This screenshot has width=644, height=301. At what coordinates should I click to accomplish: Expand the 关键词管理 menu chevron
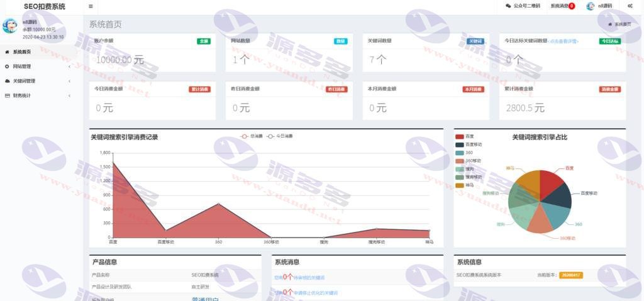(69, 81)
